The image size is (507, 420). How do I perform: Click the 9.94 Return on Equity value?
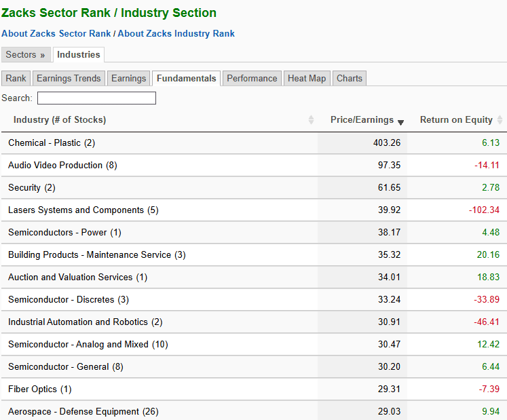click(x=491, y=411)
